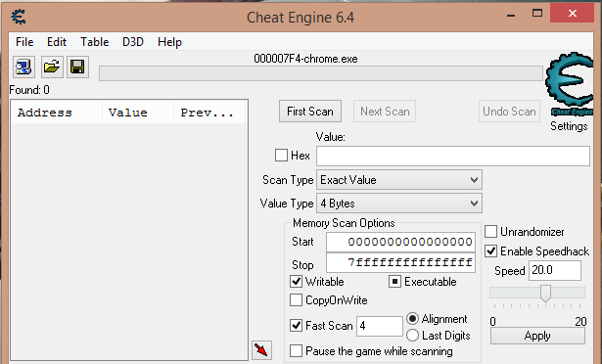Click the Prev... column header
Screen dimensions: 602x364
(209, 113)
